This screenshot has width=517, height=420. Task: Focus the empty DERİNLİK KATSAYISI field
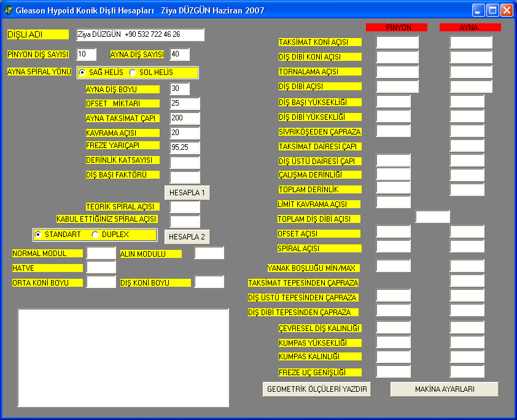(185, 163)
